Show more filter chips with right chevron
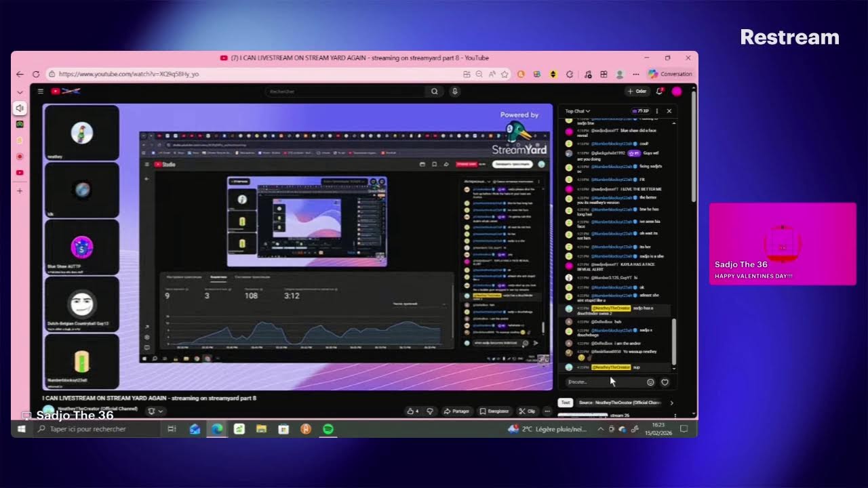 pyautogui.click(x=672, y=403)
